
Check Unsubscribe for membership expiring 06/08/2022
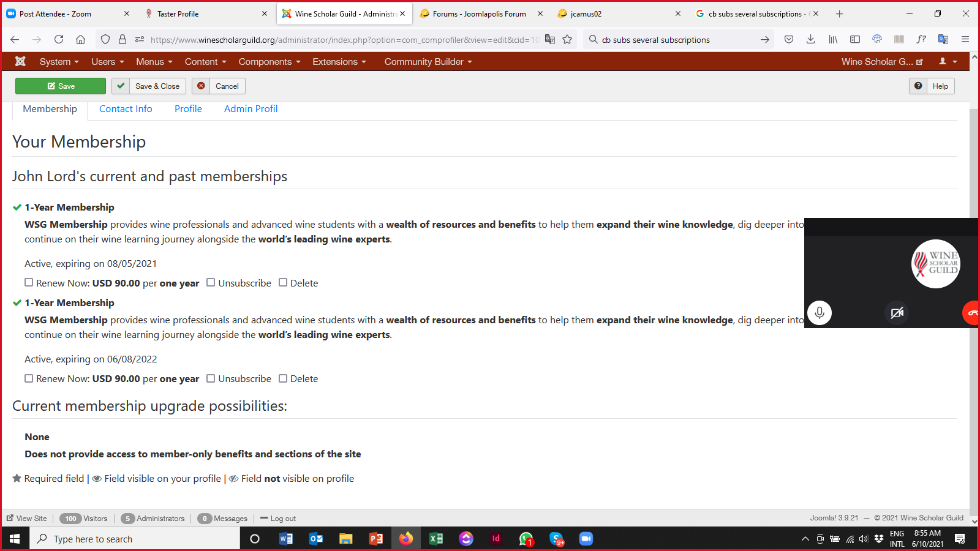tap(211, 378)
